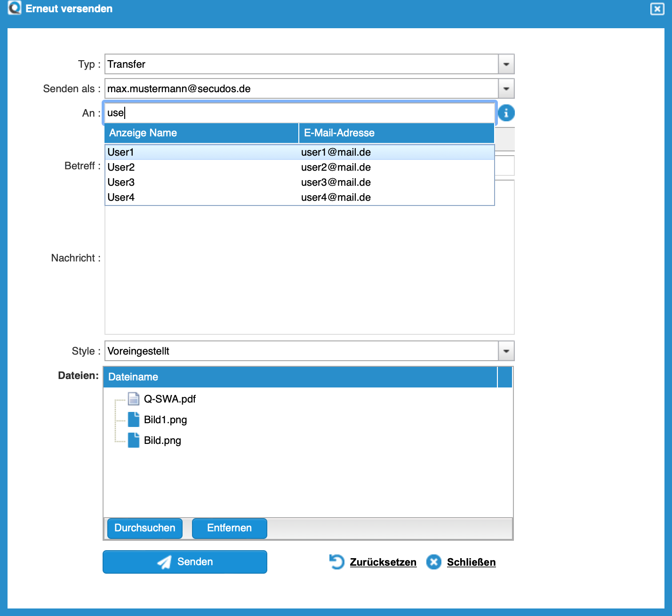The width and height of the screenshot is (672, 616).
Task: Open the Style dropdown arrow
Action: 506,351
